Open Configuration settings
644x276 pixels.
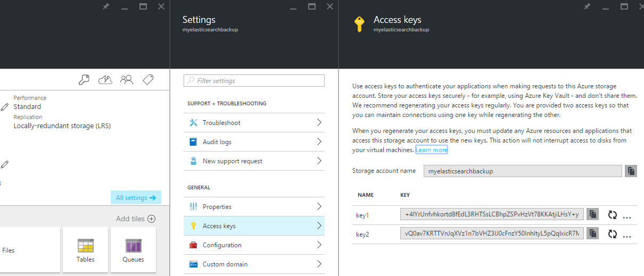(254, 245)
